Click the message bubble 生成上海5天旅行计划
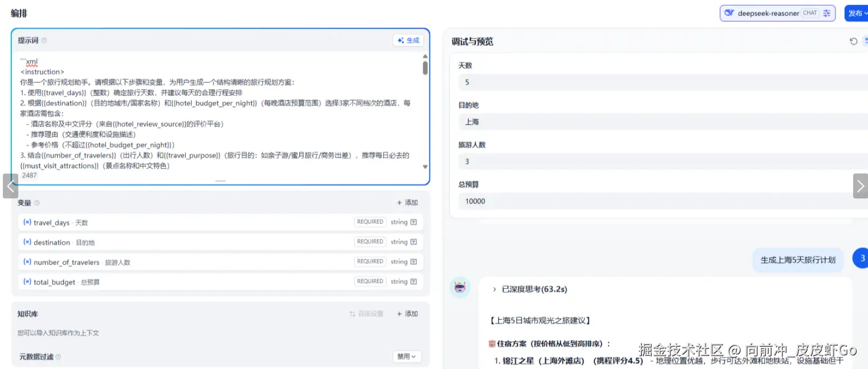Image resolution: width=868 pixels, height=369 pixels. [798, 260]
